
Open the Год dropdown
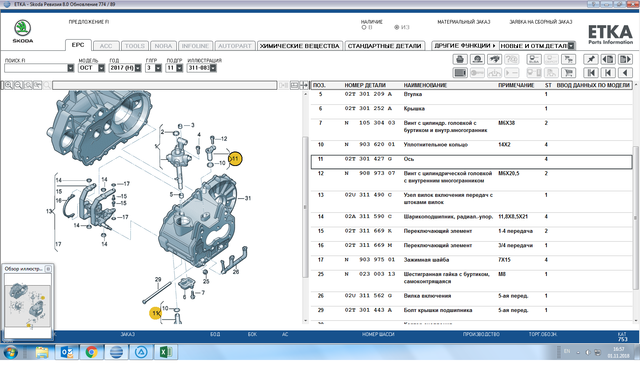138,68
